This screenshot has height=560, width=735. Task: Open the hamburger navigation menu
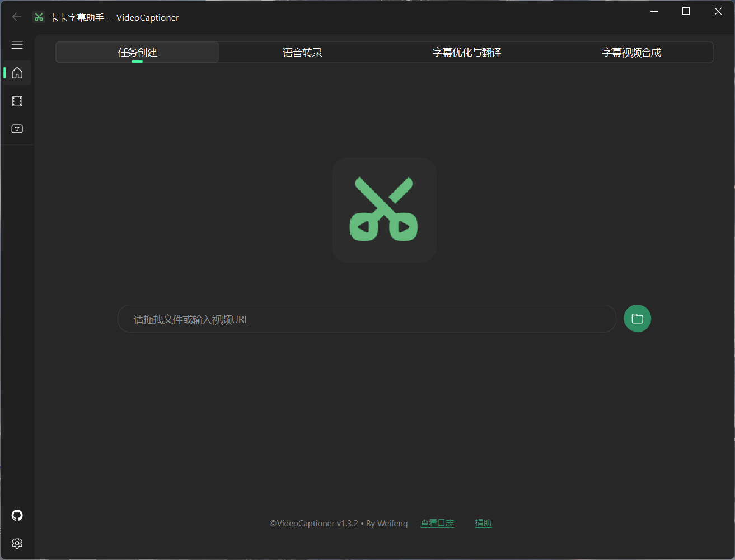[17, 45]
